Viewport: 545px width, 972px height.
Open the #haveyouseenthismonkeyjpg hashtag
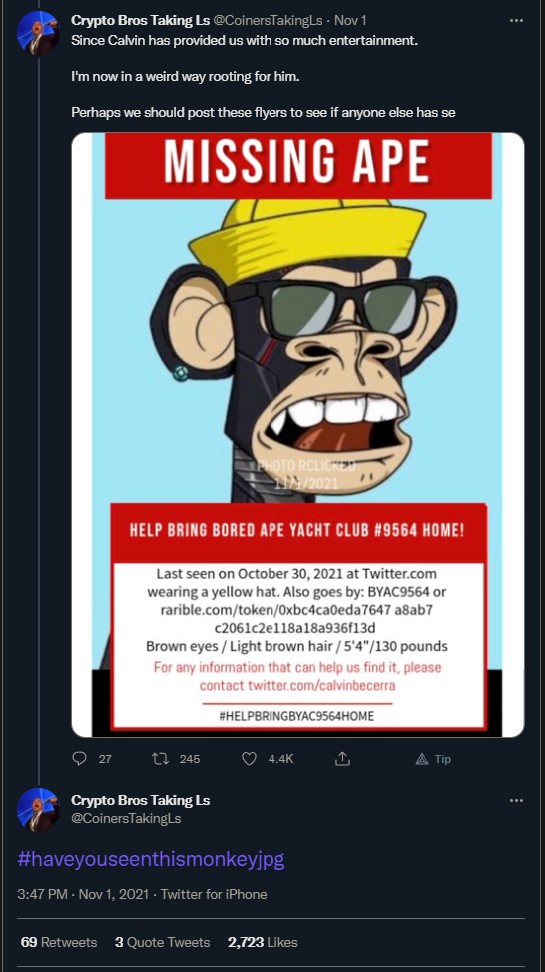click(x=151, y=859)
